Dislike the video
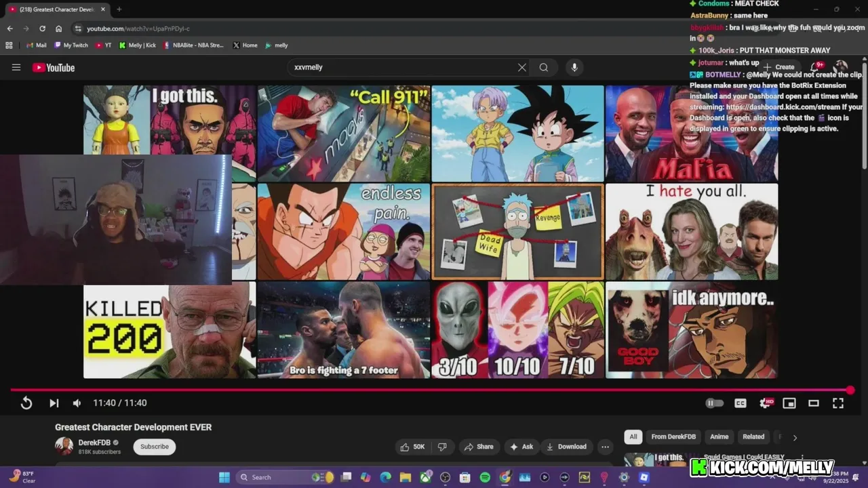The image size is (868, 488). click(442, 447)
